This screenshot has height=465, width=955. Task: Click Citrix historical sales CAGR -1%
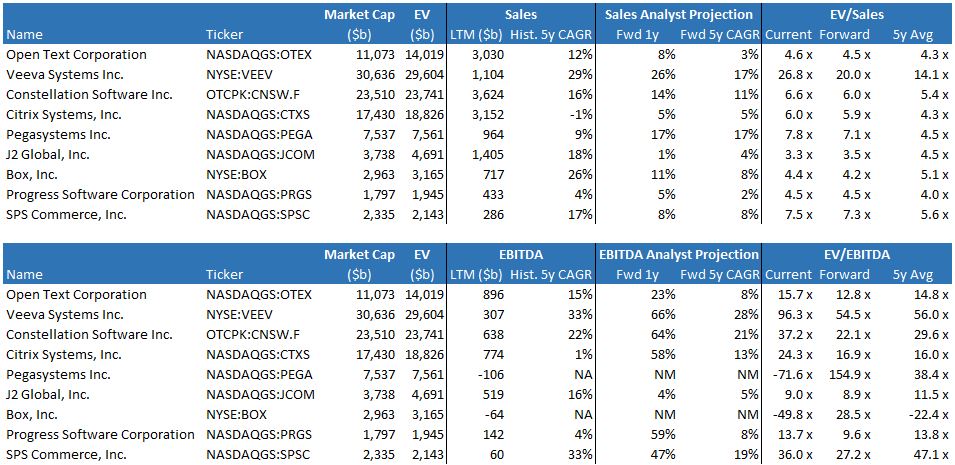coord(580,115)
